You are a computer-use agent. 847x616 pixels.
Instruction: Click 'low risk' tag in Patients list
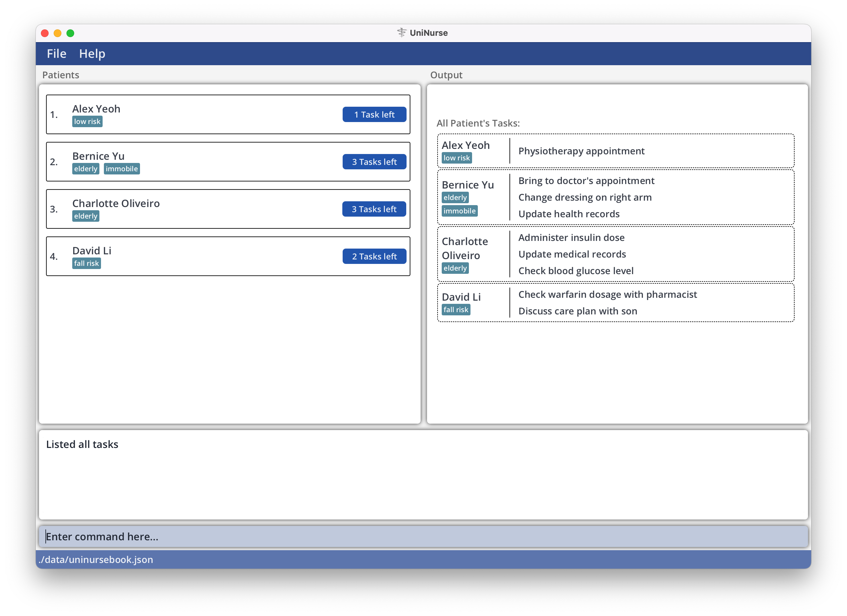(x=87, y=122)
